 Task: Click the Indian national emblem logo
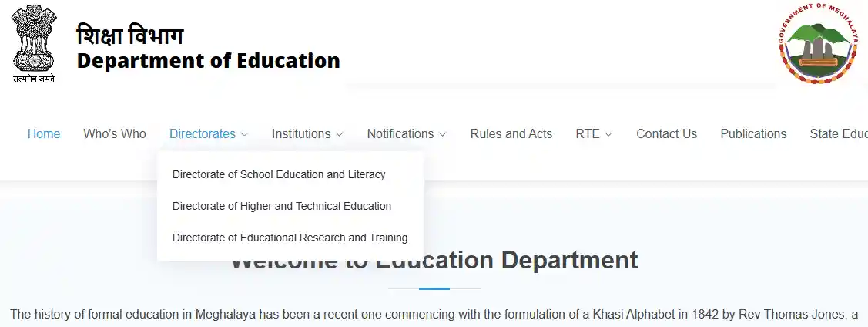tap(33, 42)
